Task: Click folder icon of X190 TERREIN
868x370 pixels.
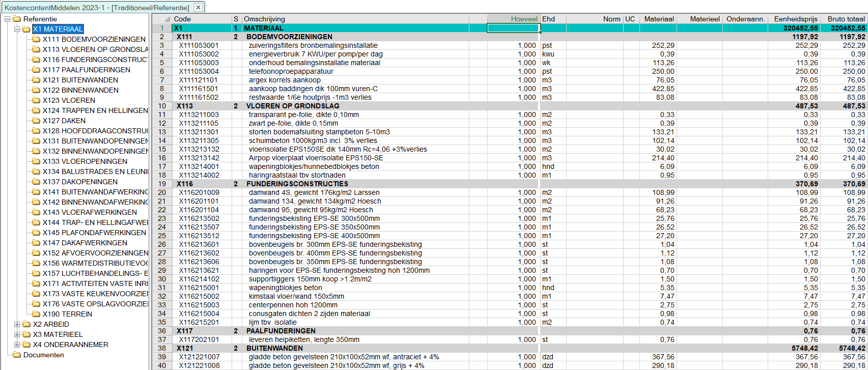Action: coord(36,314)
